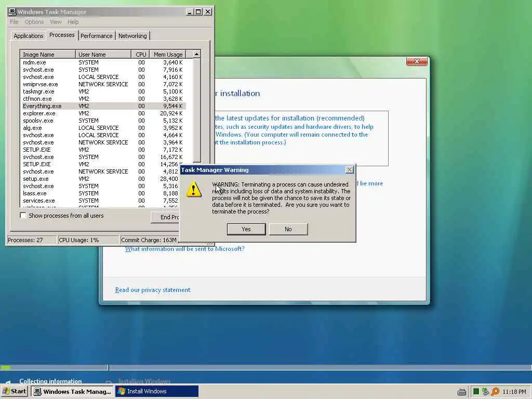Select the mdm.exe process row
Screen dimensions: 532x399
[x=103, y=62]
